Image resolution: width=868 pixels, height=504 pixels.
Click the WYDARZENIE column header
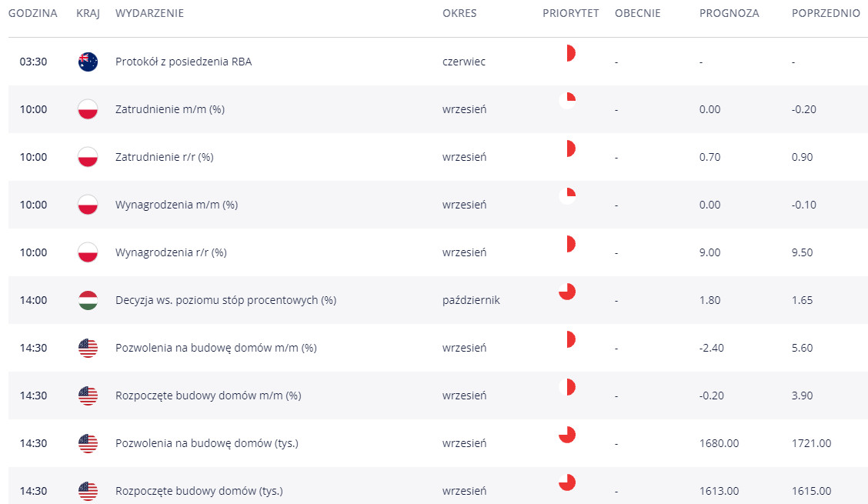(149, 13)
